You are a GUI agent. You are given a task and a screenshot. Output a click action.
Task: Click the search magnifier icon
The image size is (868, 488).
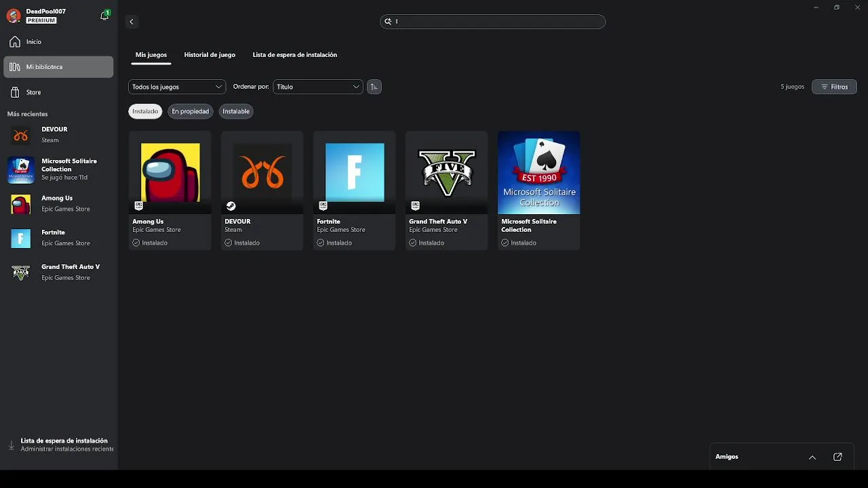388,22
